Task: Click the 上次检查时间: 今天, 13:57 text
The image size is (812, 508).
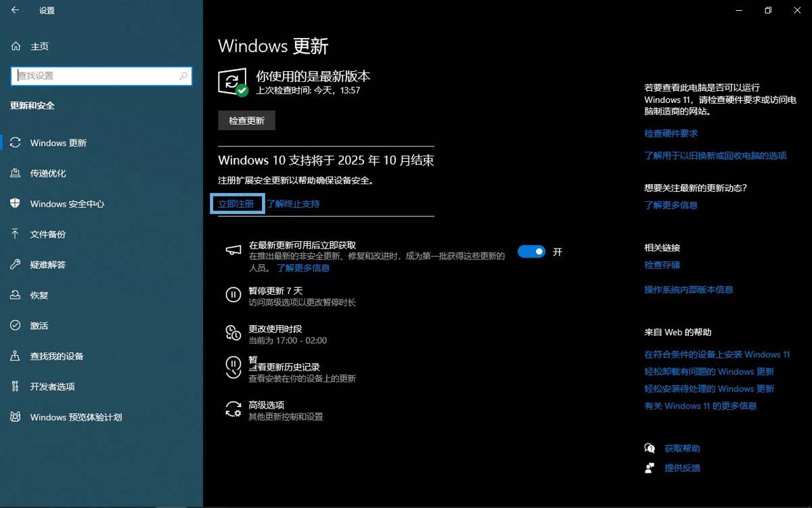Action: click(x=308, y=90)
